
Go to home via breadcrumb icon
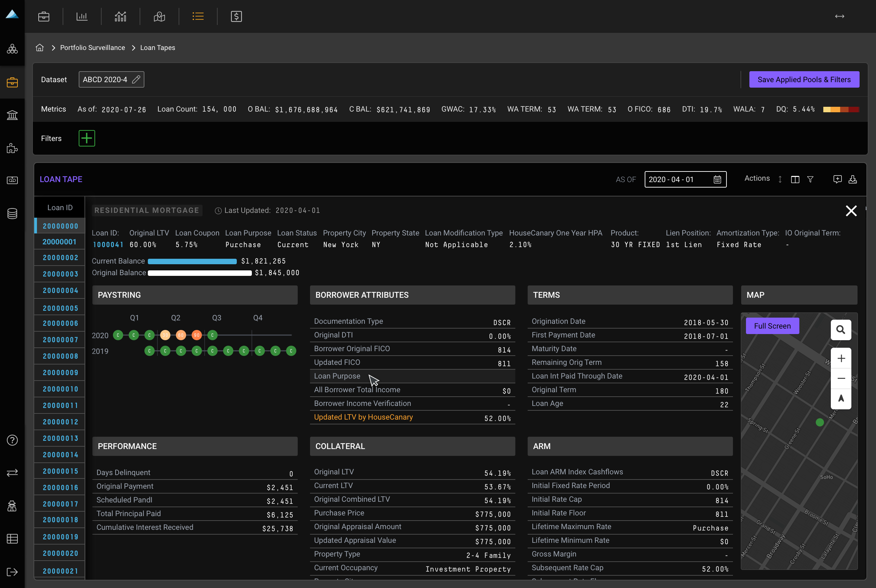point(40,48)
